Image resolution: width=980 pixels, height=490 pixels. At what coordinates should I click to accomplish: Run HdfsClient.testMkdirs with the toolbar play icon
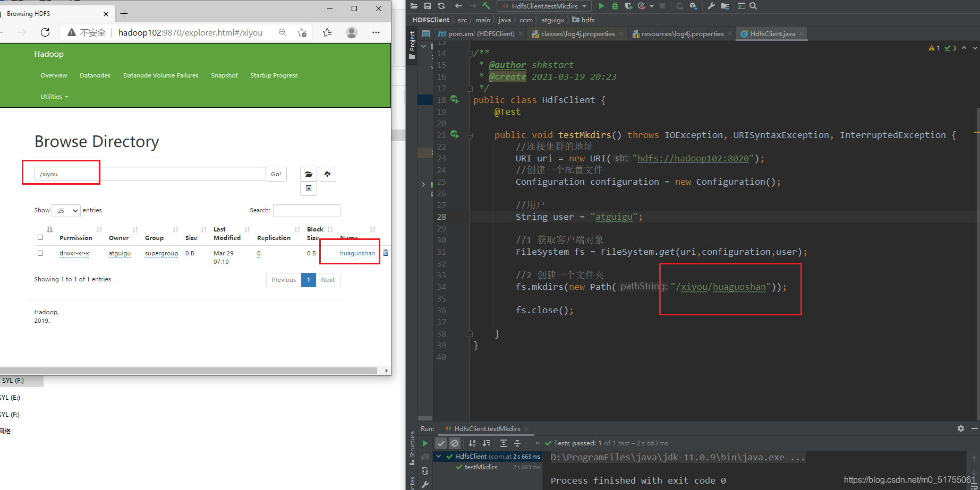pos(601,6)
